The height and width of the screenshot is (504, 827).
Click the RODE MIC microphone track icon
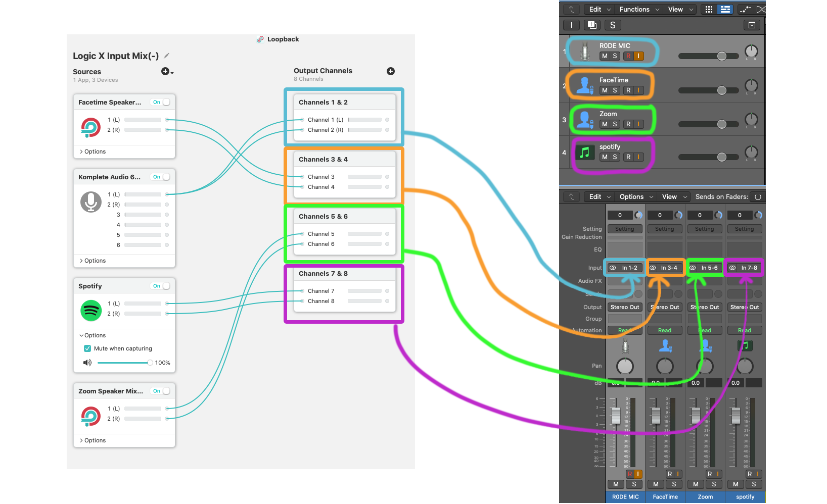(585, 51)
